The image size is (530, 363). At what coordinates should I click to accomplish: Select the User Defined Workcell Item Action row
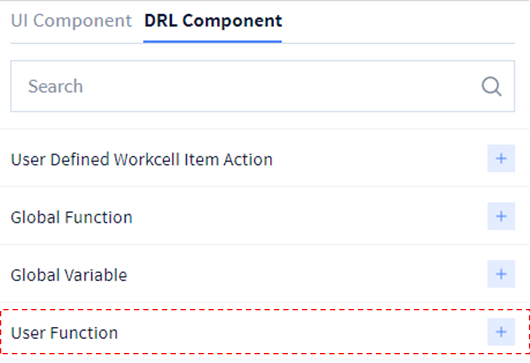(x=265, y=159)
